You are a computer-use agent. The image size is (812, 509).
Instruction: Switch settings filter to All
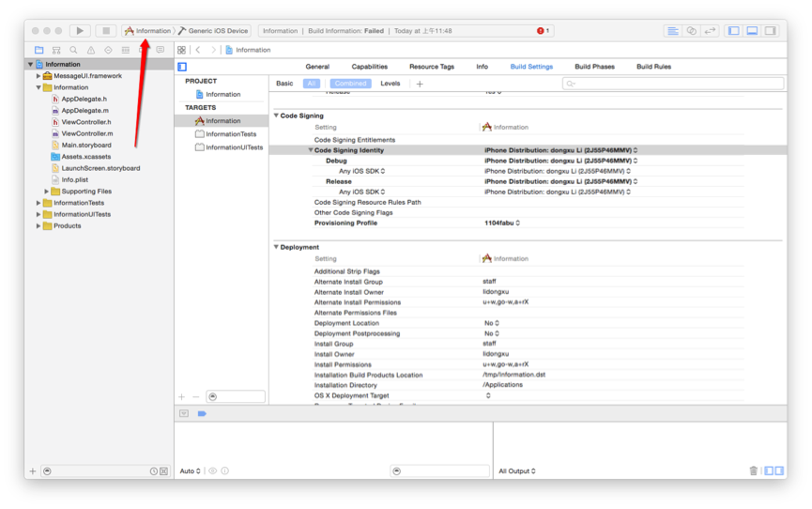point(312,84)
